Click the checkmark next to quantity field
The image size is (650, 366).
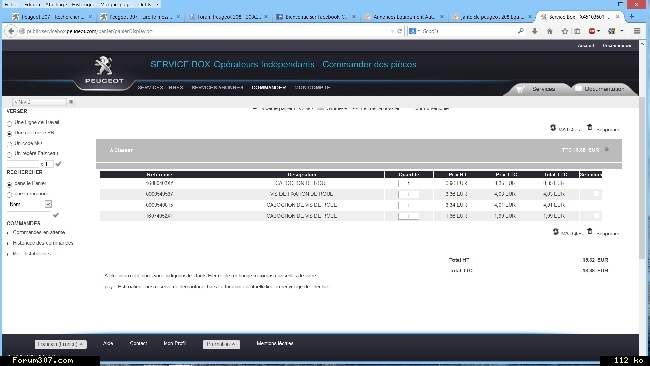point(58,164)
